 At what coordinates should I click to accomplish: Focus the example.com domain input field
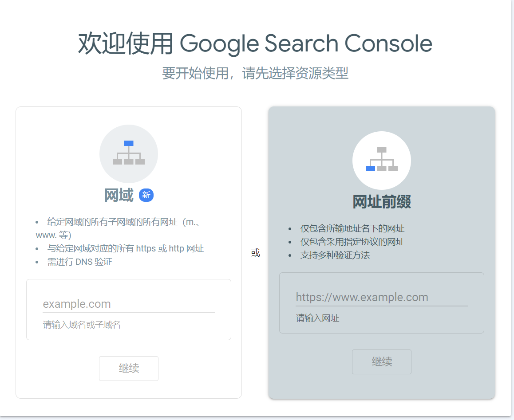(129, 304)
